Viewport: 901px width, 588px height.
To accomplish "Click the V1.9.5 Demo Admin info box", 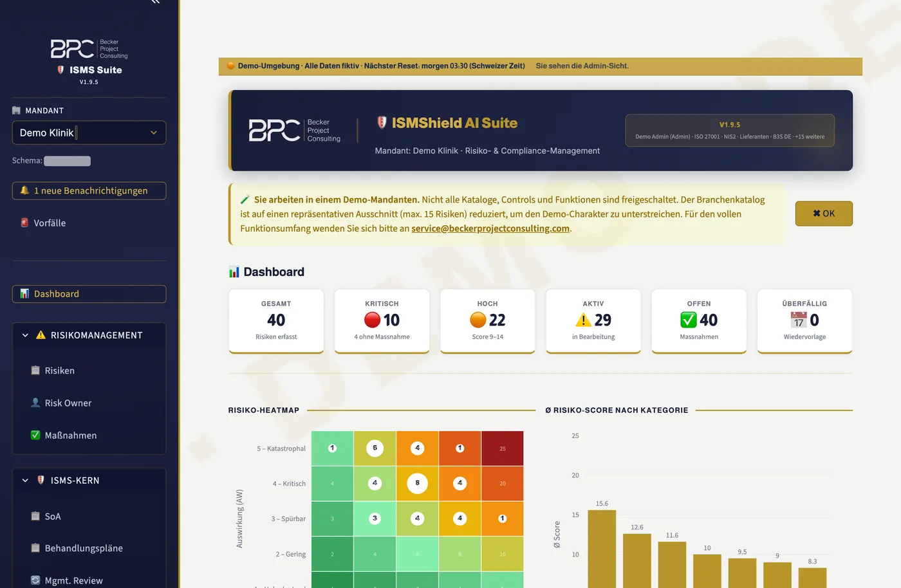I will pyautogui.click(x=730, y=131).
